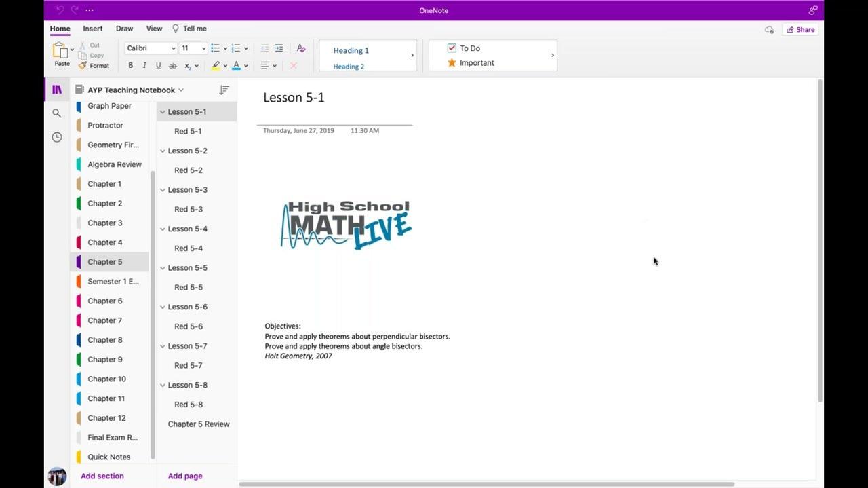
Task: Apply italic formatting
Action: (x=144, y=66)
